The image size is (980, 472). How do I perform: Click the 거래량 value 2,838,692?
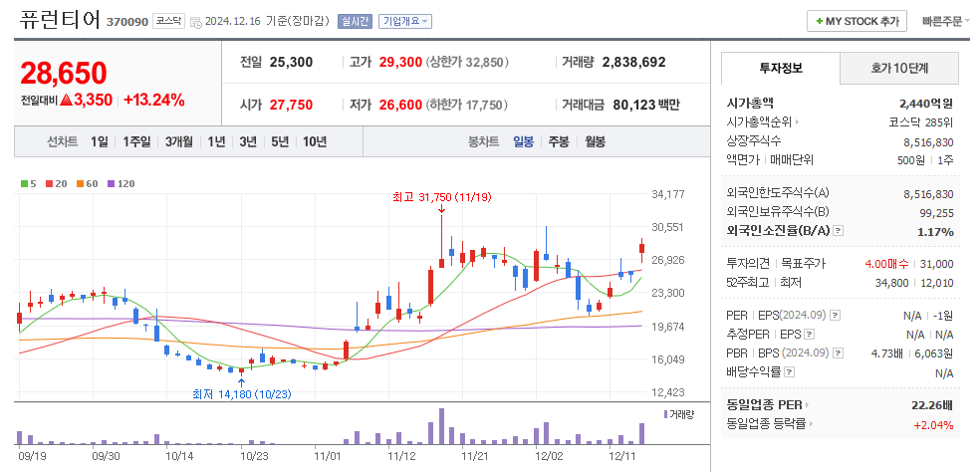(x=633, y=63)
